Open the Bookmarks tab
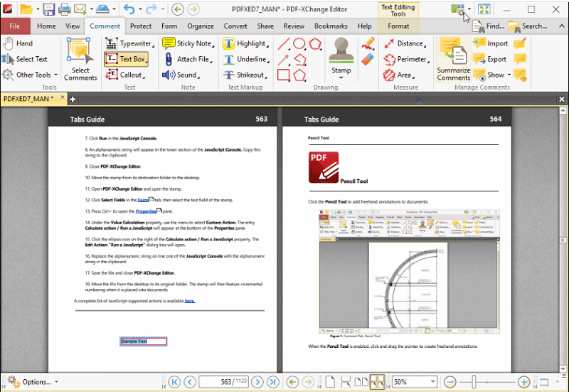Screen dimensions: 569x392 point(331,26)
